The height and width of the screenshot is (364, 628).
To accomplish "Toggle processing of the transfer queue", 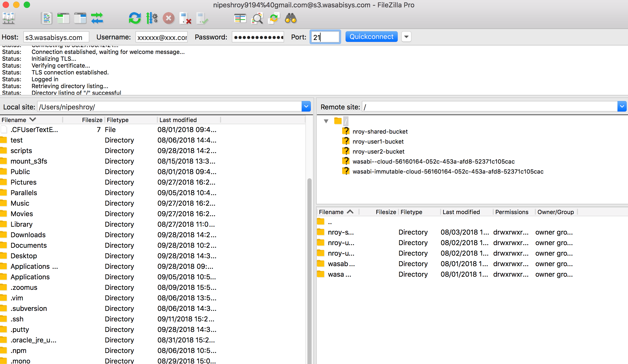I will pyautogui.click(x=152, y=18).
